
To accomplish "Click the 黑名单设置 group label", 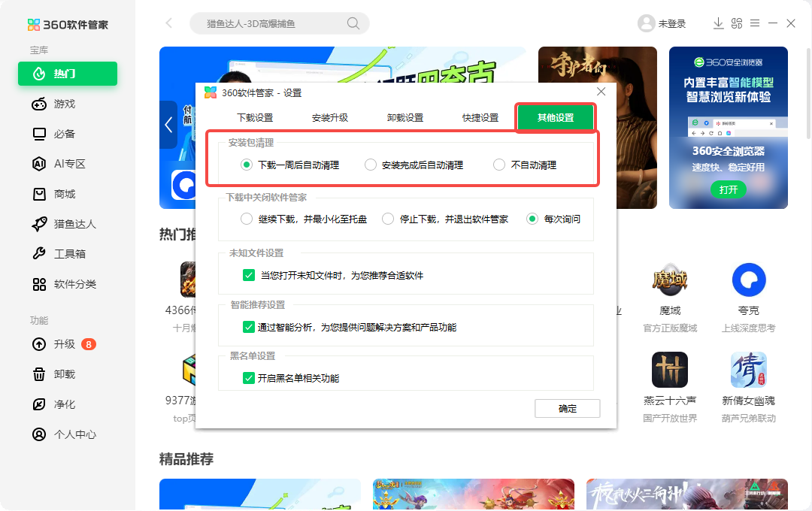I will 253,356.
